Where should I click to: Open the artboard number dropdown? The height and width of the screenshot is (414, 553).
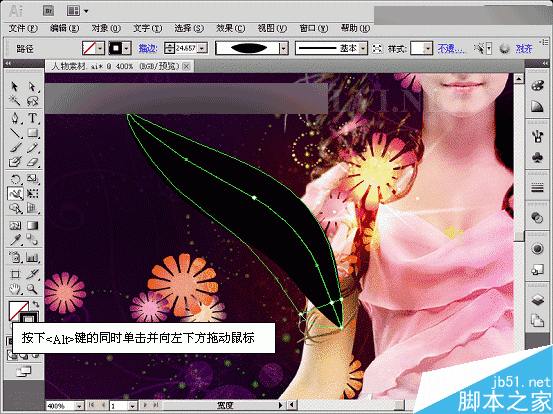(x=132, y=406)
